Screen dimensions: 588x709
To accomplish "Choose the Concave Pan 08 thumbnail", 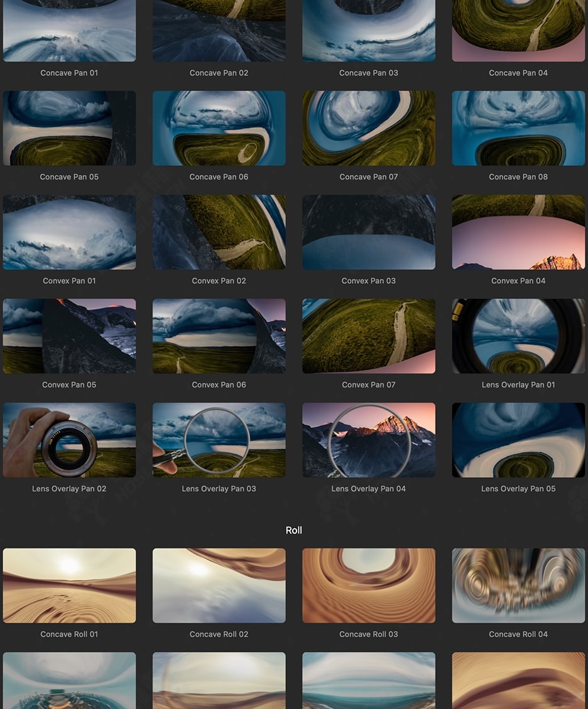I will (518, 128).
